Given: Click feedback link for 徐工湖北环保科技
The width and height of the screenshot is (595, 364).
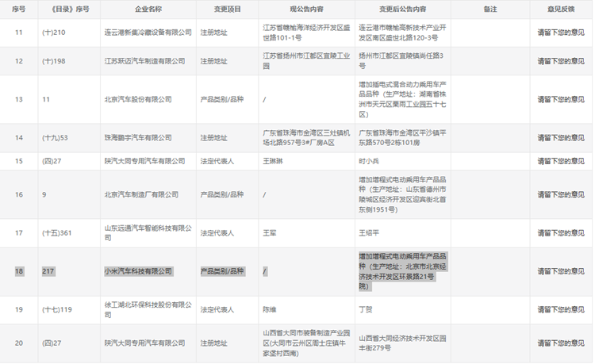Looking at the screenshot, I should point(560,310).
